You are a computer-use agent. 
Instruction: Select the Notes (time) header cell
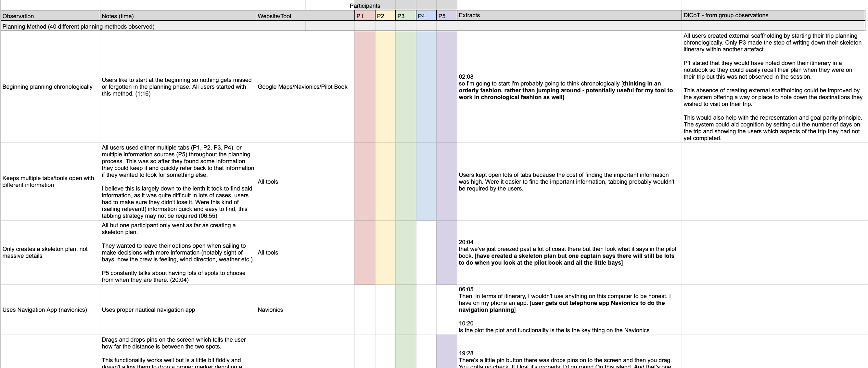point(178,16)
